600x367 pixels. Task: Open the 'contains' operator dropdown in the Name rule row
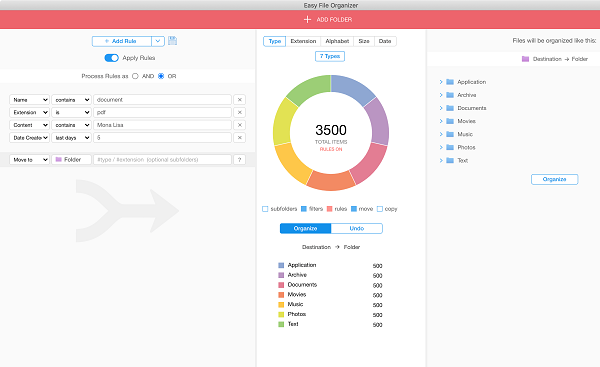(x=72, y=99)
